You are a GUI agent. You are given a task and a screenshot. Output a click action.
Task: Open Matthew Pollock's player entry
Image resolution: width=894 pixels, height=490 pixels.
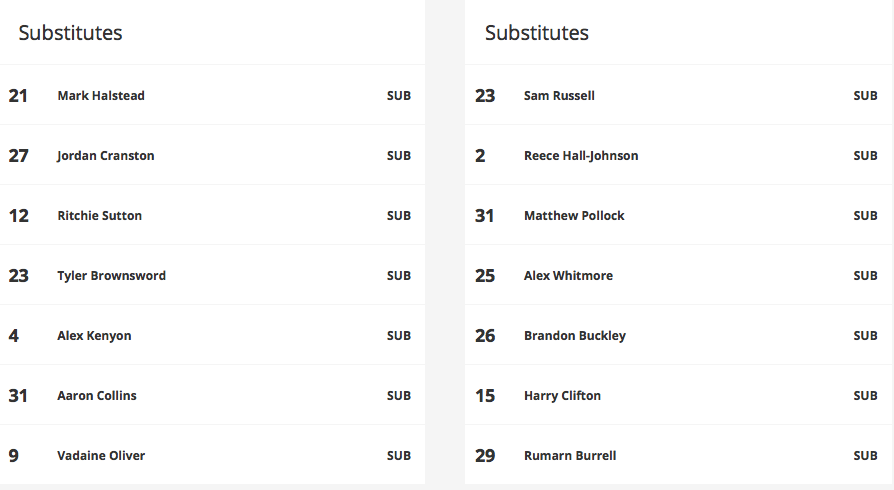pos(678,215)
